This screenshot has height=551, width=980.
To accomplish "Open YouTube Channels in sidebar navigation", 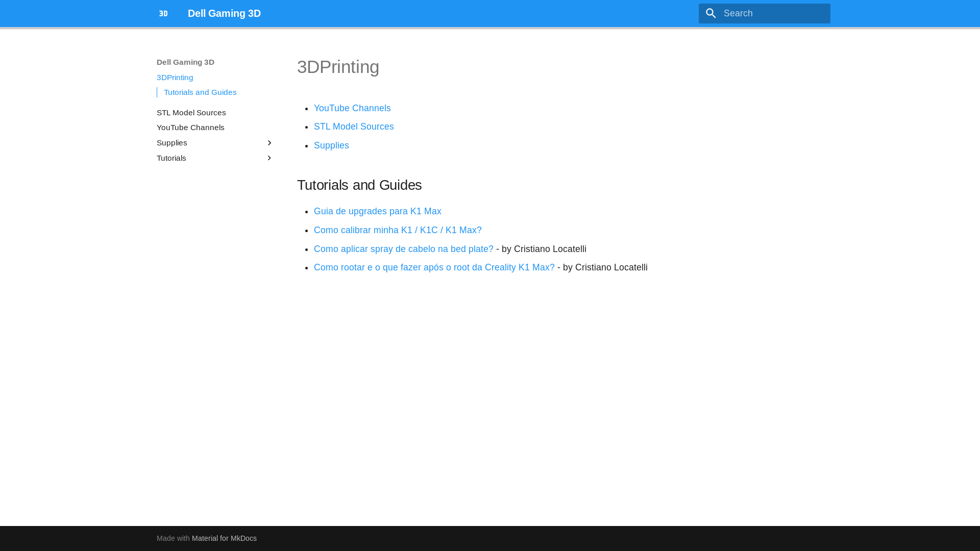I will click(190, 128).
